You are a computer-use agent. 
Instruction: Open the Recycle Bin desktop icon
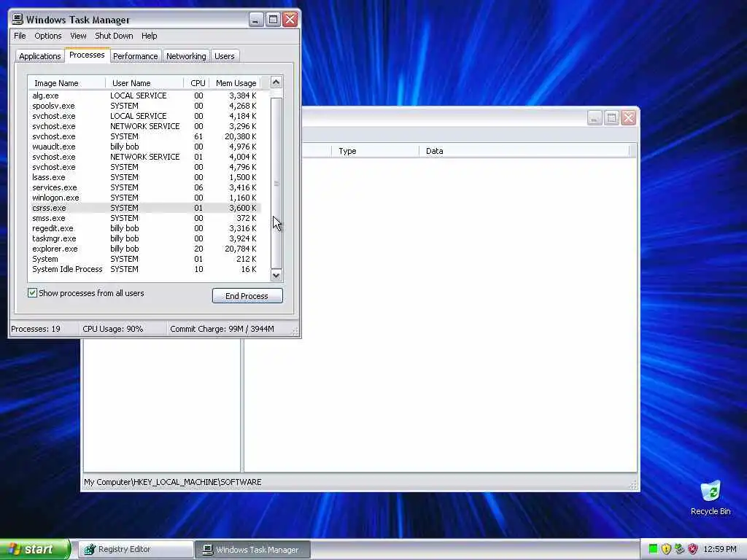pyautogui.click(x=710, y=497)
